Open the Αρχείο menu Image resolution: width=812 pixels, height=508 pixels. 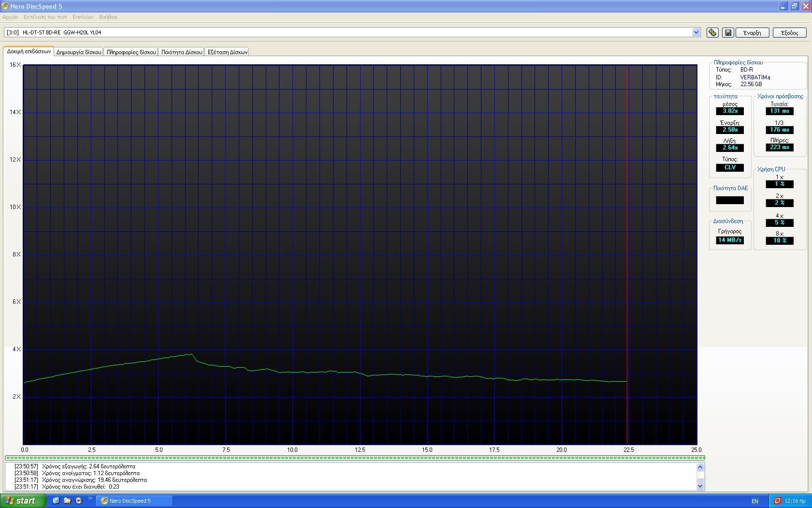click(x=10, y=17)
